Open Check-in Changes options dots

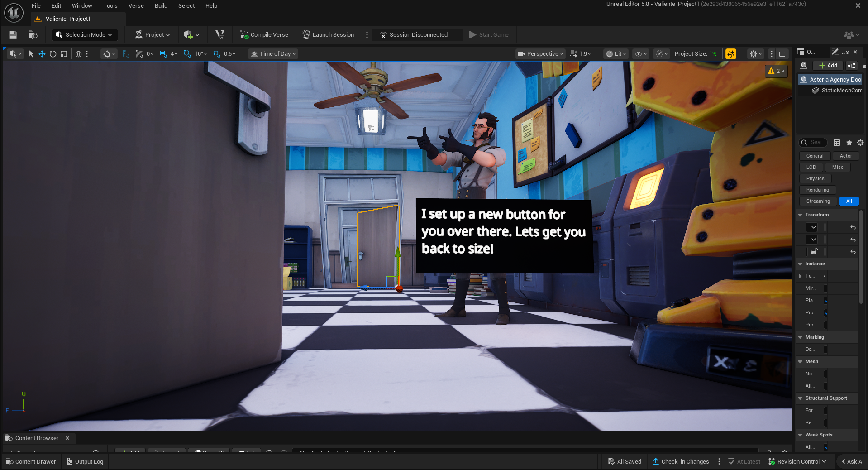[719, 461]
